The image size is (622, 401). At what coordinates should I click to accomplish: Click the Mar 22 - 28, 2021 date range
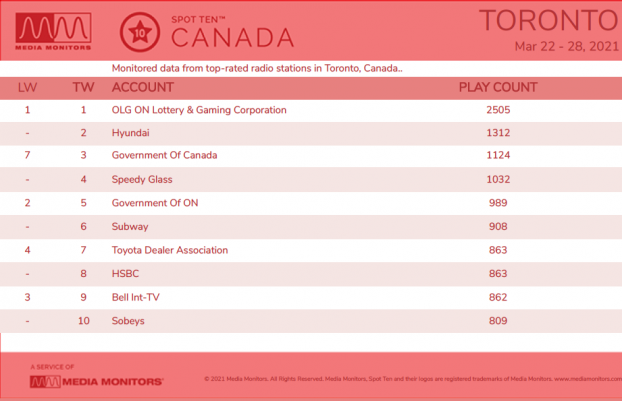(x=567, y=46)
